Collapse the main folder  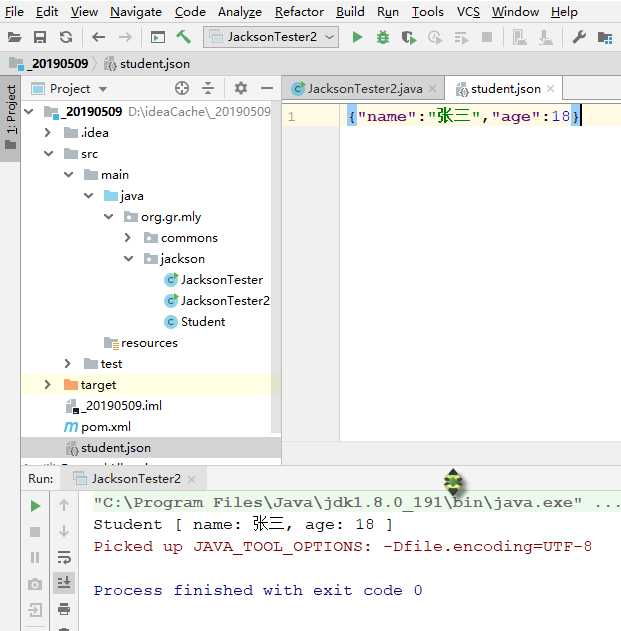coord(68,174)
